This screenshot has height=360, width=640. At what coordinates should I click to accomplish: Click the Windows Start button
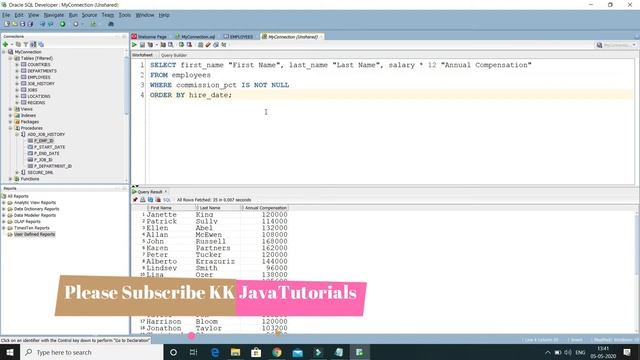coord(10,352)
